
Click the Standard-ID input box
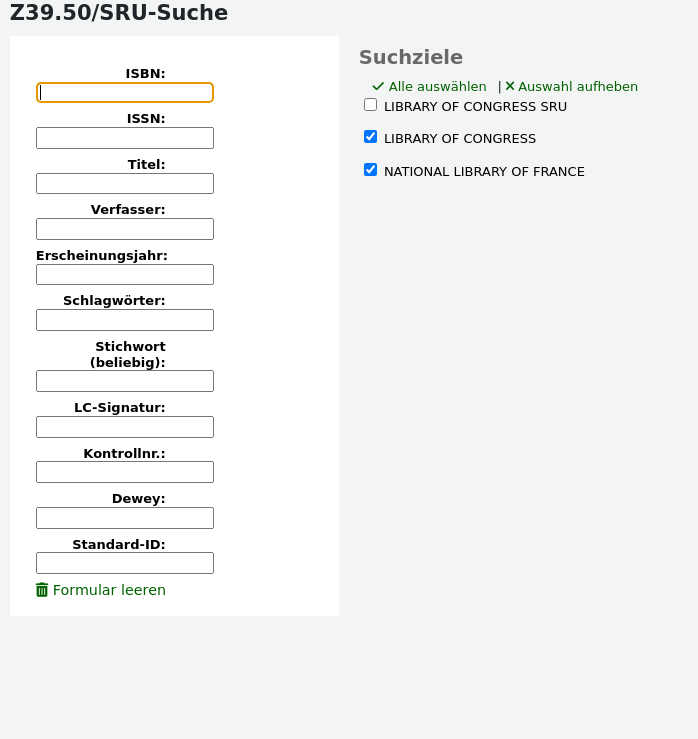tap(125, 563)
